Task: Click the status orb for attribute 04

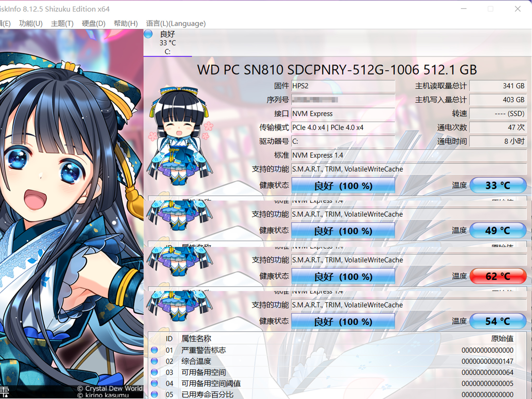Action: [x=154, y=383]
